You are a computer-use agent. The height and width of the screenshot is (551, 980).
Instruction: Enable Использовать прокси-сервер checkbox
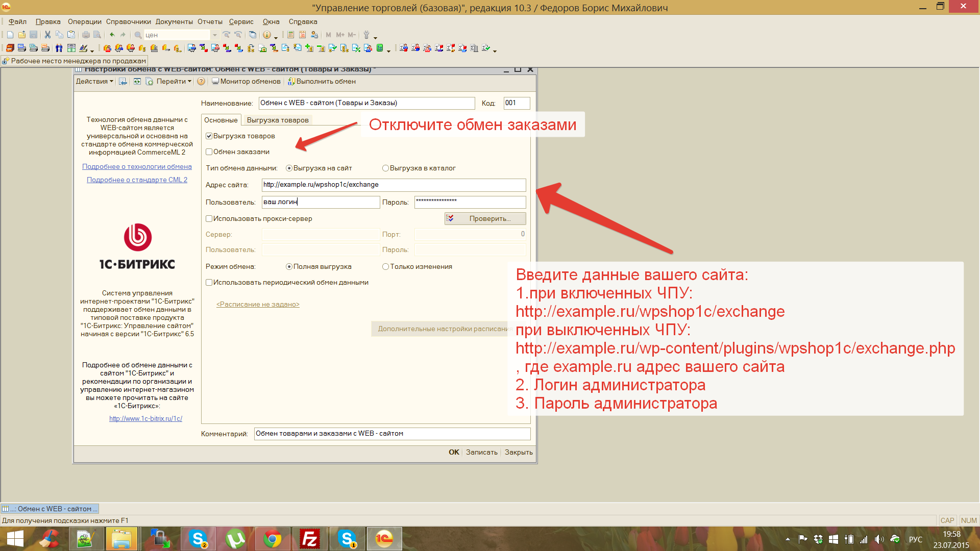(x=209, y=219)
